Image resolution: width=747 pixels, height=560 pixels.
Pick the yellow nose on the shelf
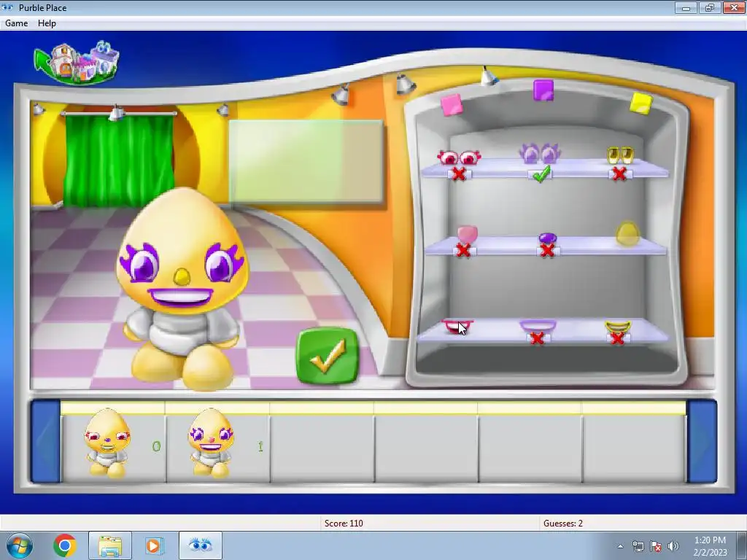coord(627,234)
